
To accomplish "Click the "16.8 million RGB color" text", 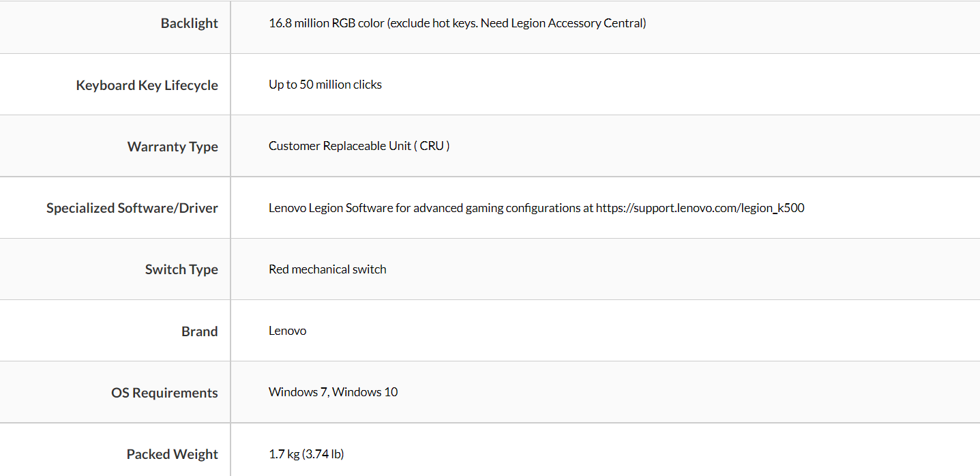I will coord(327,23).
